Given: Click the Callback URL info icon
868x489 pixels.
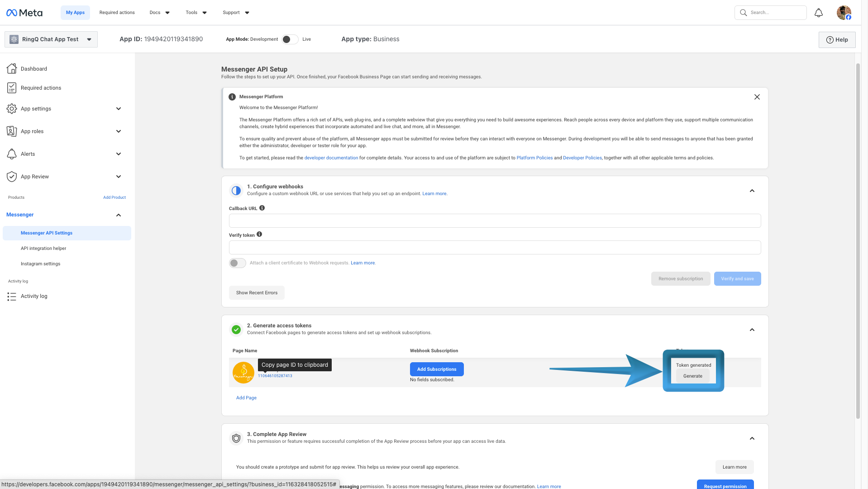Looking at the screenshot, I should click(x=262, y=208).
